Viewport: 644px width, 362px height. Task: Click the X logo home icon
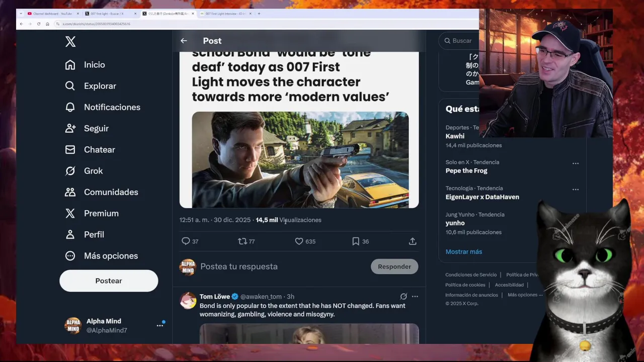[70, 42]
